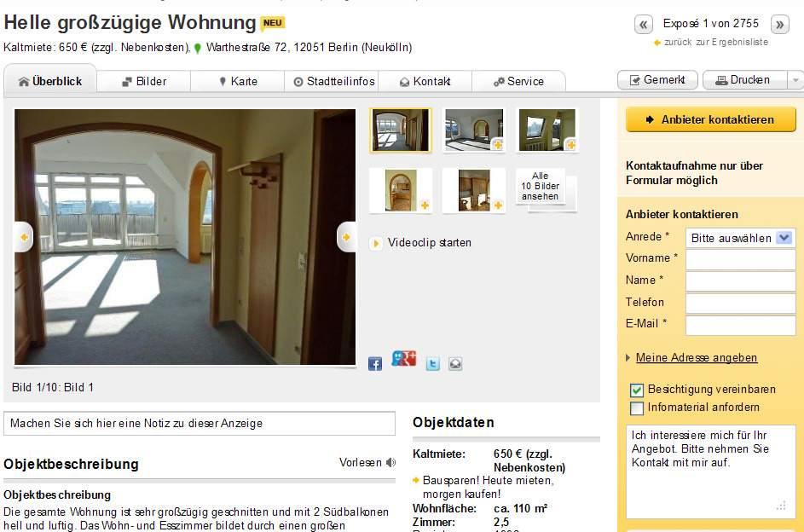Click the Vorlesen speaker icon
The height and width of the screenshot is (532, 804).
click(x=391, y=462)
